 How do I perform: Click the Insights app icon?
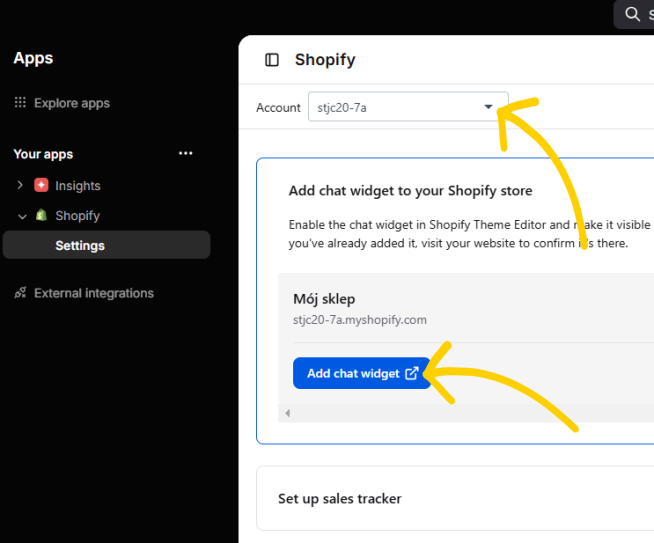(x=41, y=185)
